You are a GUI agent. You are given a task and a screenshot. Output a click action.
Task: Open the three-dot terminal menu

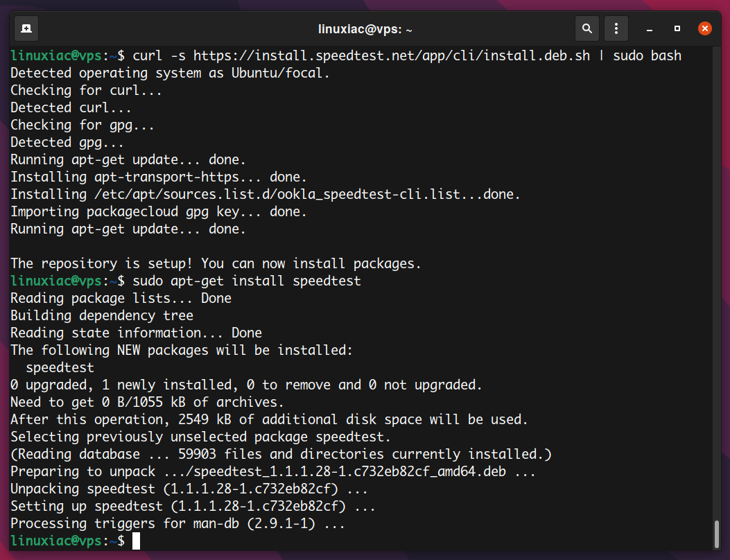click(616, 29)
